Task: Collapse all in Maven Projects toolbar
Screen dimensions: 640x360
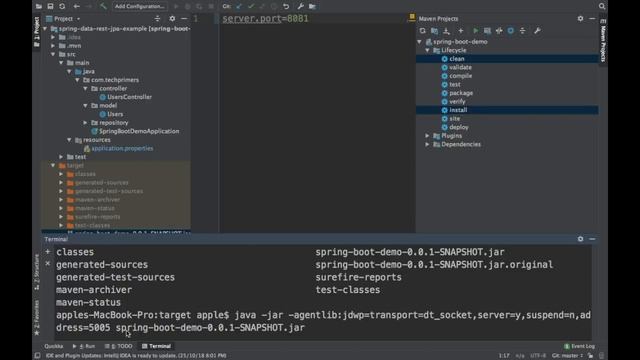Action: point(522,31)
